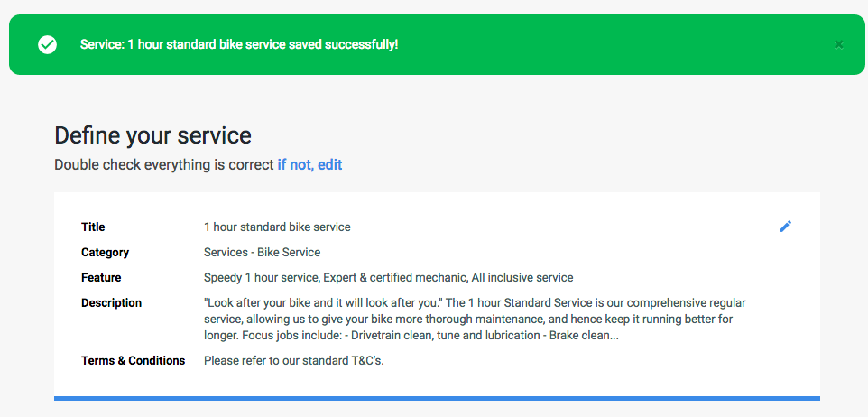The height and width of the screenshot is (417, 868).
Task: Select the bold Feature label
Action: (x=101, y=277)
